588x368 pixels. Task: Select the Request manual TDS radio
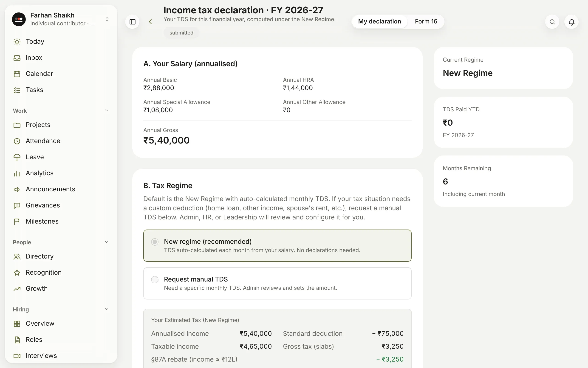pyautogui.click(x=155, y=280)
